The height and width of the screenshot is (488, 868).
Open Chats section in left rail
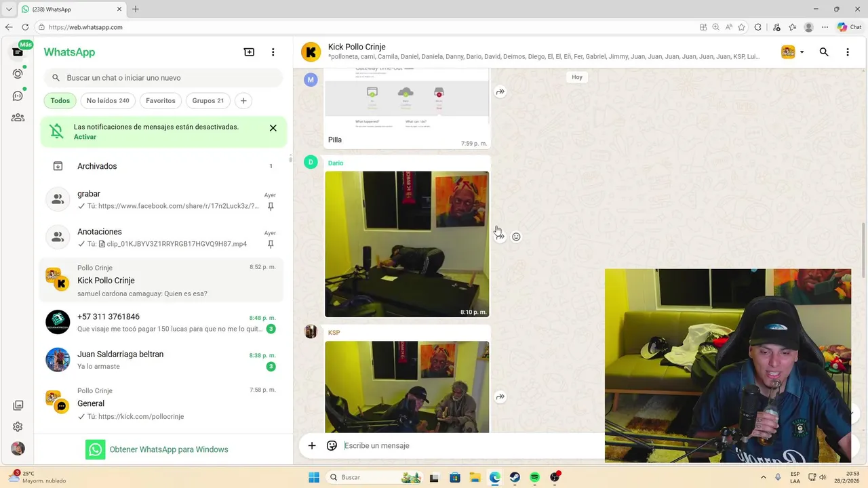point(18,52)
